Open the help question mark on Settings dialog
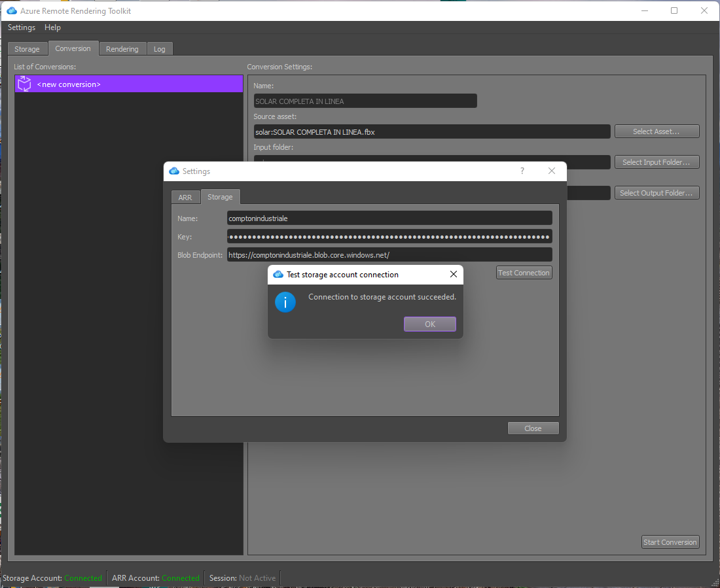Viewport: 720px width, 588px height. tap(522, 171)
